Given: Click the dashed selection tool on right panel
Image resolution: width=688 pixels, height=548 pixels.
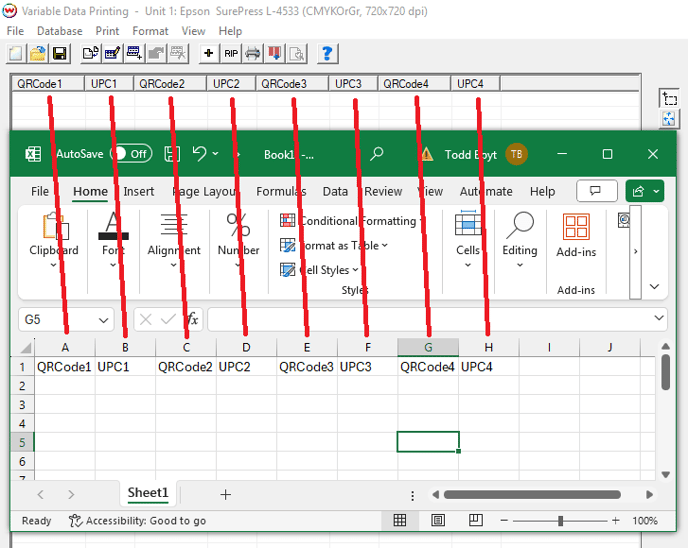Looking at the screenshot, I should pos(669,98).
